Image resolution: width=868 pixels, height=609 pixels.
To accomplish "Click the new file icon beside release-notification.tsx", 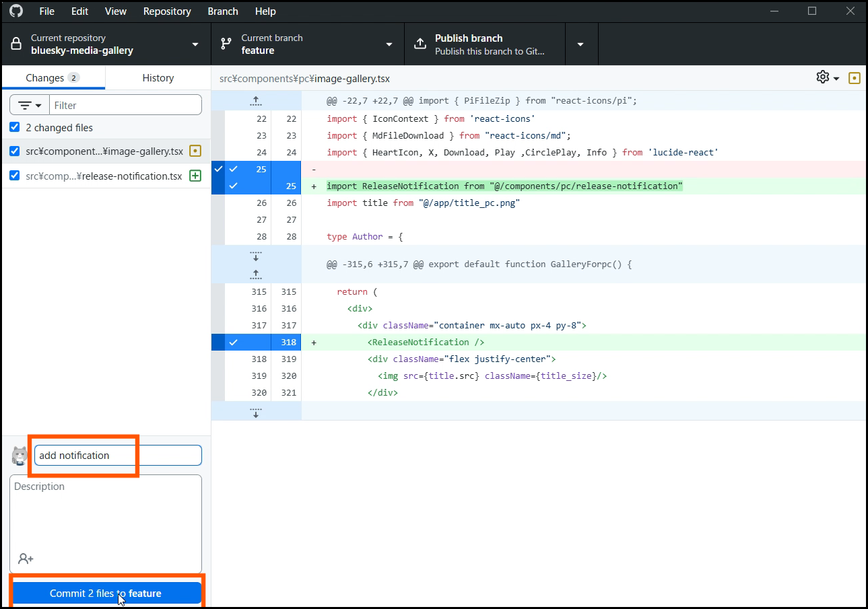I will [195, 176].
